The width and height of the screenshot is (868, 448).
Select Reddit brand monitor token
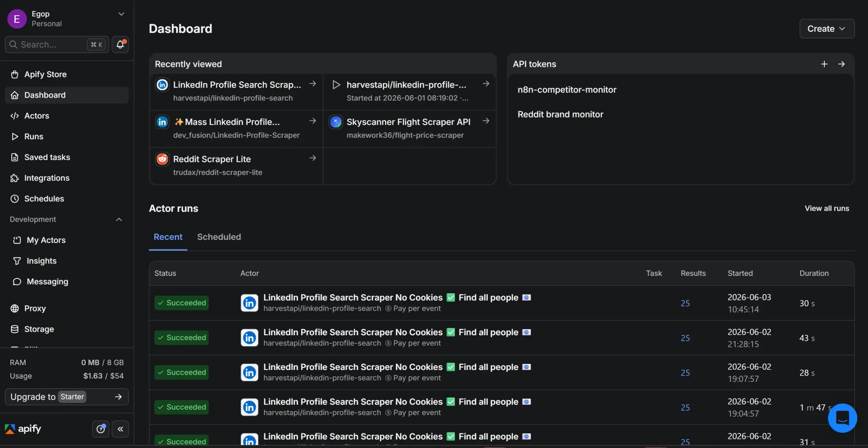click(x=560, y=114)
